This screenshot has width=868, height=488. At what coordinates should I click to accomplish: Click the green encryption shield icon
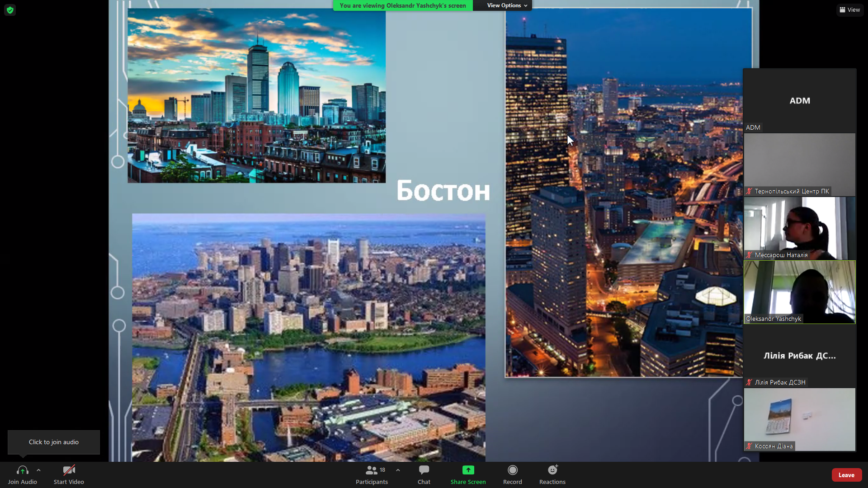10,10
